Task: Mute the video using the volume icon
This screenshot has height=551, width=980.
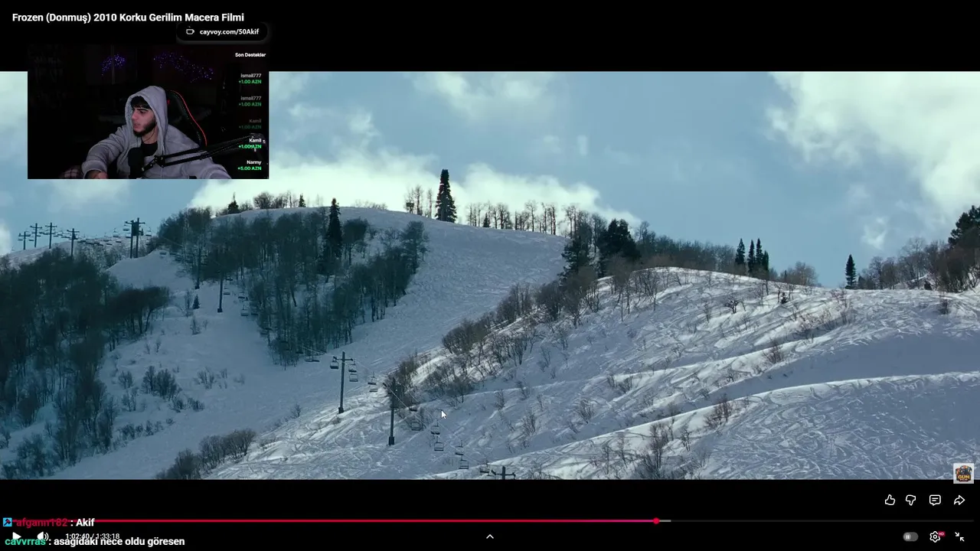Action: tap(43, 536)
